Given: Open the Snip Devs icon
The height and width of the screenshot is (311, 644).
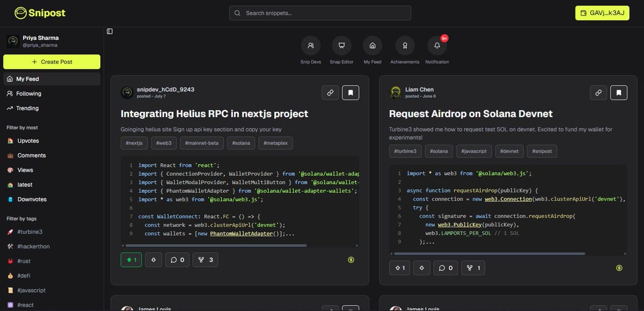Looking at the screenshot, I should click(x=311, y=46).
